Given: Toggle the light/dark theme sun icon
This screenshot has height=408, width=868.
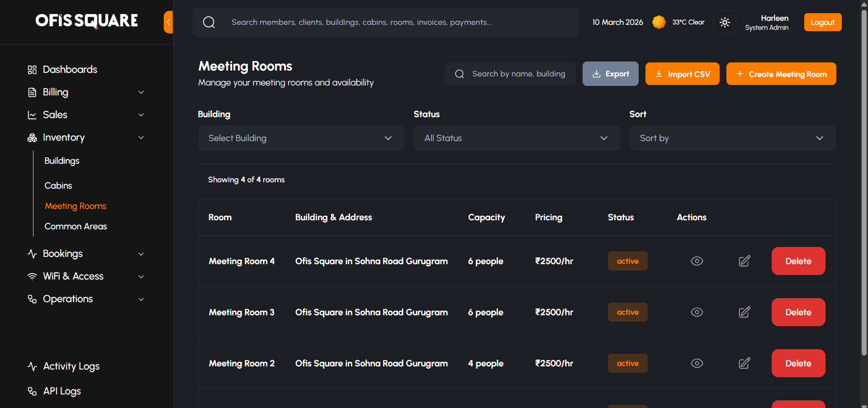Looking at the screenshot, I should (x=725, y=22).
